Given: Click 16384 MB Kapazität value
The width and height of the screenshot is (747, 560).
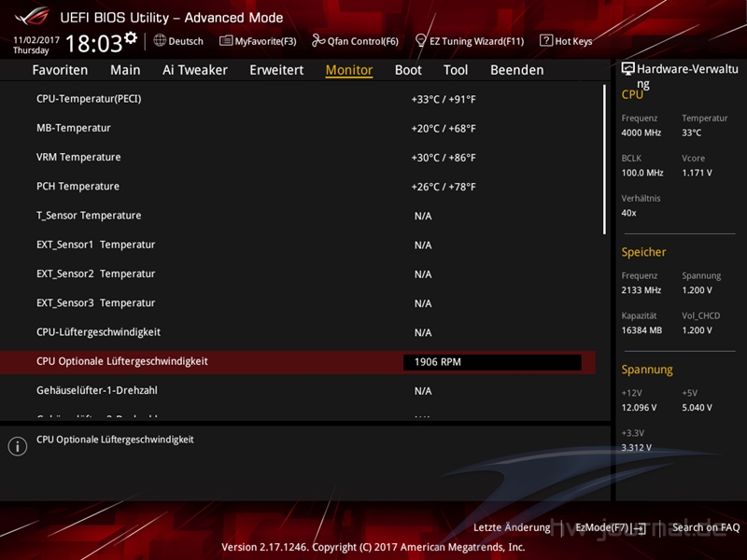Looking at the screenshot, I should point(641,330).
